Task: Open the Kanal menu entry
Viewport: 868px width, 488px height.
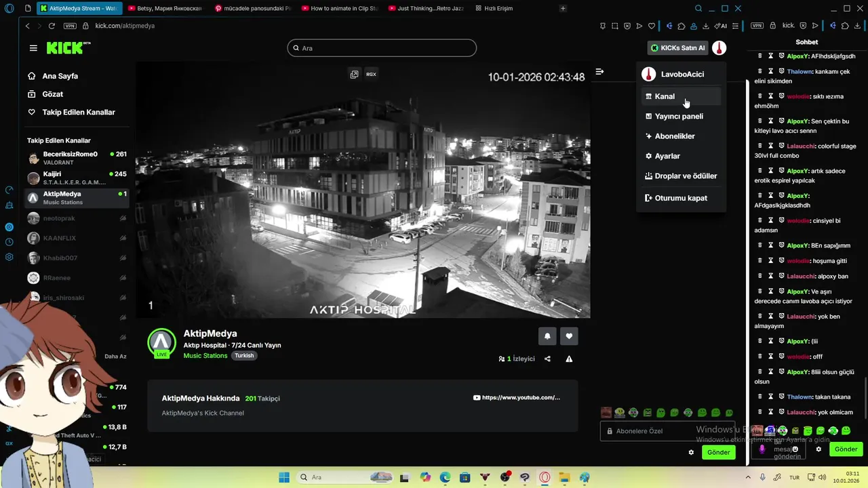Action: [681, 96]
